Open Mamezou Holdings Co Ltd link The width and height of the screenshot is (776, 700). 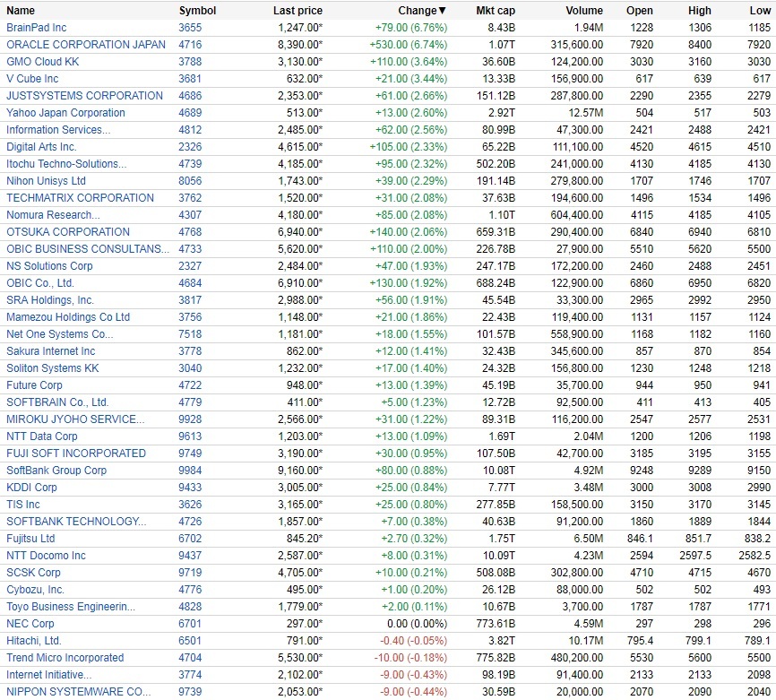pos(68,317)
